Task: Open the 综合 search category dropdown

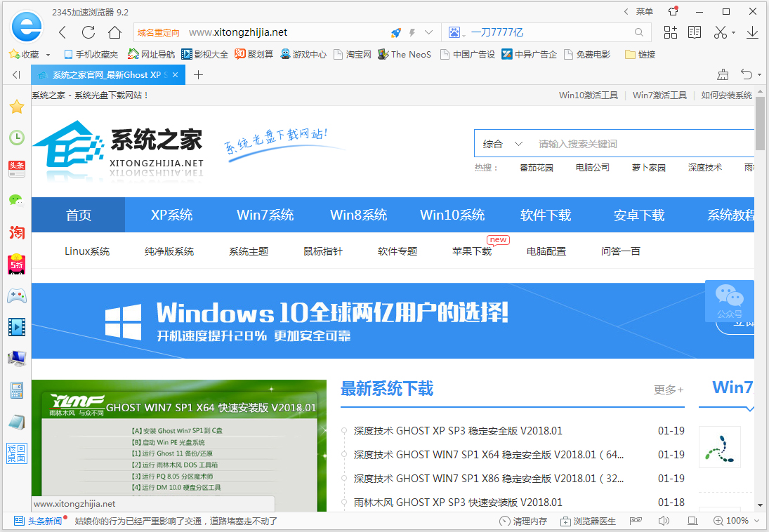Action: tap(503, 144)
